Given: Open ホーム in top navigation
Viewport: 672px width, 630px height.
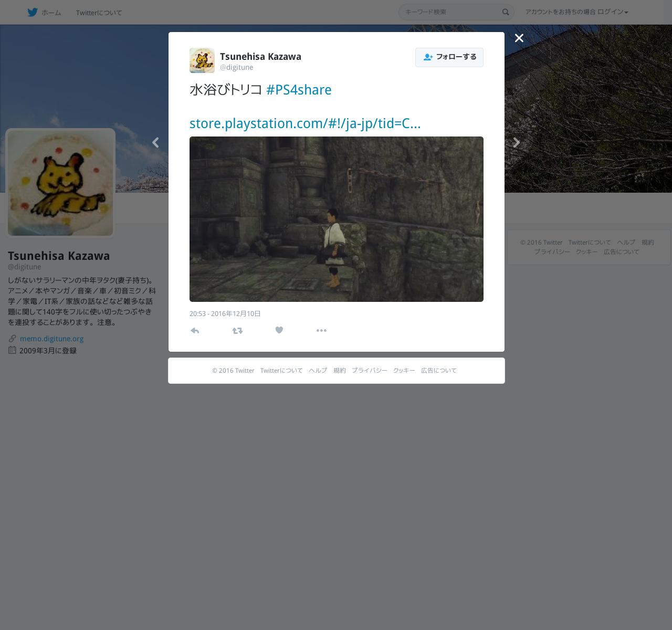Looking at the screenshot, I should pos(51,13).
